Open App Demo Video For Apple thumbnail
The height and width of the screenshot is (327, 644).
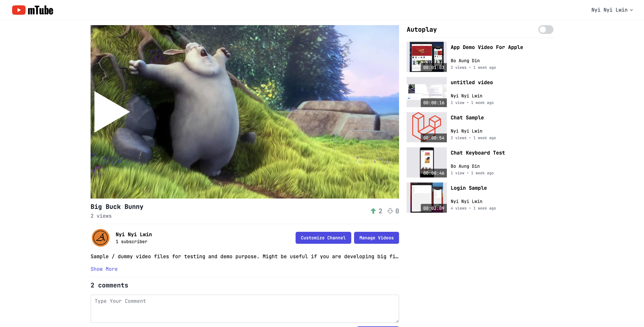pos(427,57)
